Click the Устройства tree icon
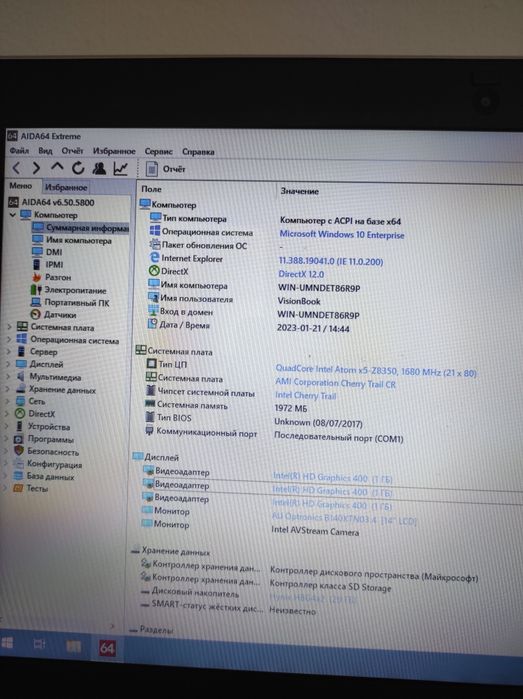The image size is (523, 699). [19, 426]
